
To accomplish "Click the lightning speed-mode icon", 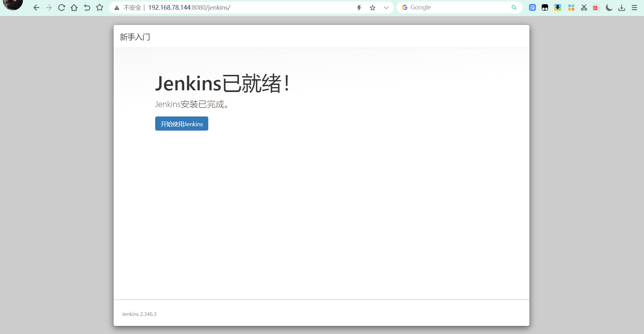I will pos(359,8).
